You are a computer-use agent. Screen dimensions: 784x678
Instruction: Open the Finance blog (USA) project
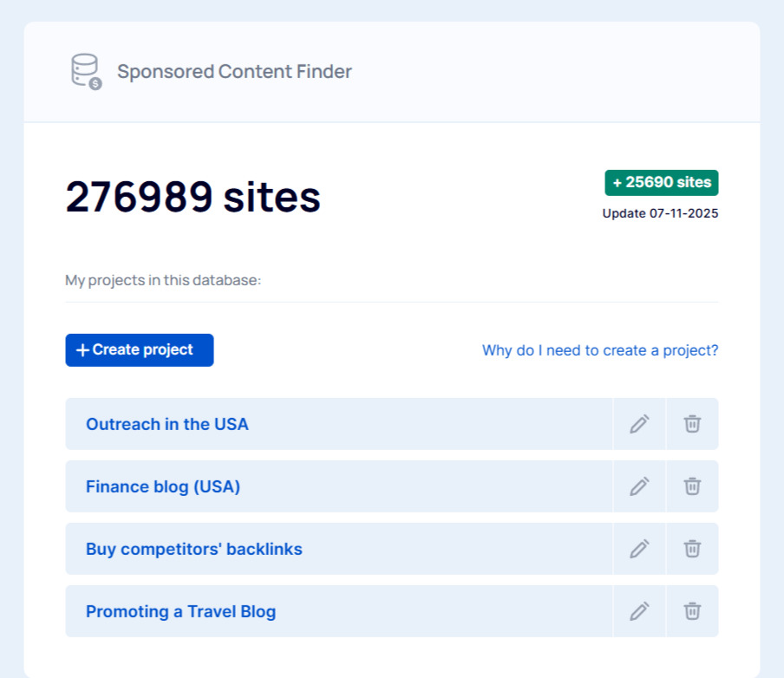coord(161,486)
